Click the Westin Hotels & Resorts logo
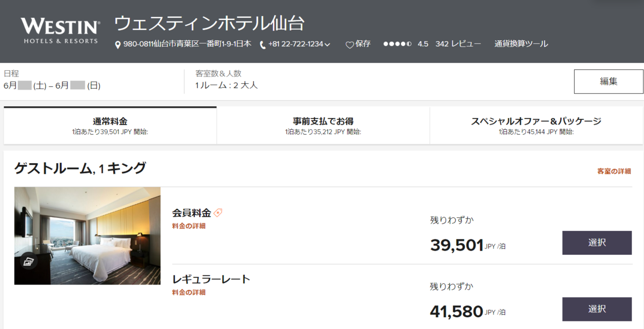Viewport: 644px width, 329px height. click(x=60, y=31)
